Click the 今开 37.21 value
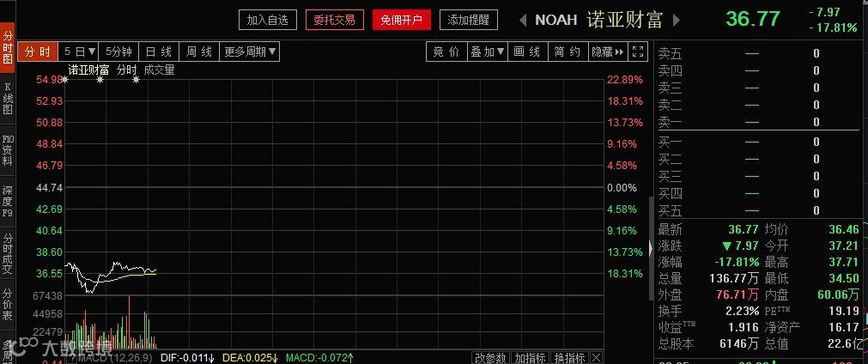 click(844, 246)
